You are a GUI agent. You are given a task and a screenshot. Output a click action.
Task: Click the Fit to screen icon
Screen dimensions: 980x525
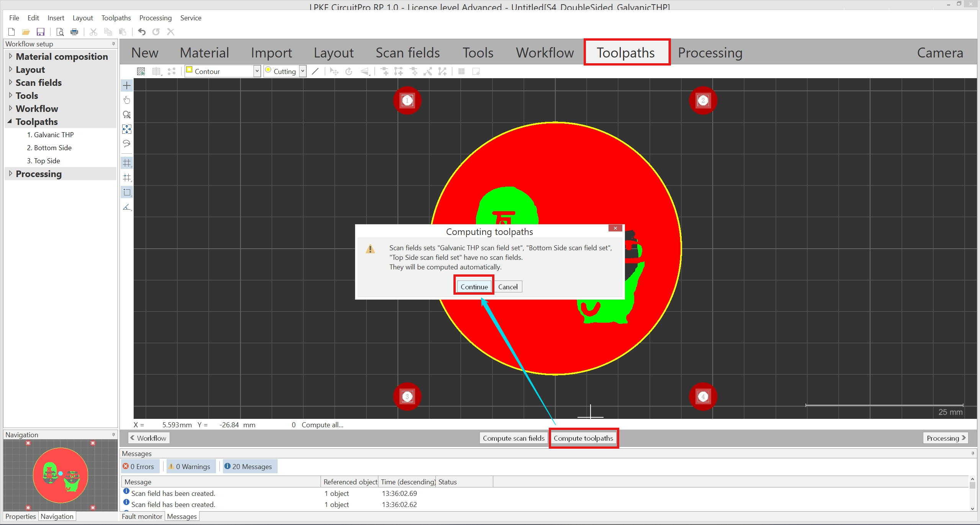(x=126, y=129)
